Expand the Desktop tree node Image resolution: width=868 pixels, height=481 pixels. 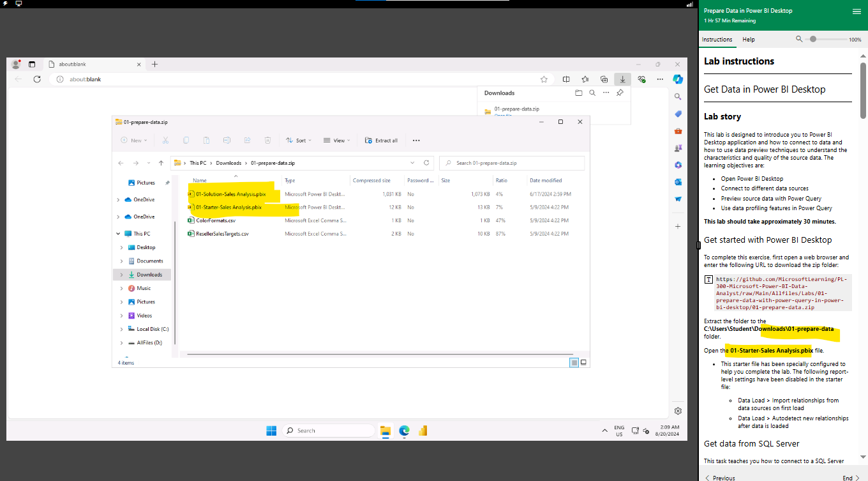(x=122, y=247)
